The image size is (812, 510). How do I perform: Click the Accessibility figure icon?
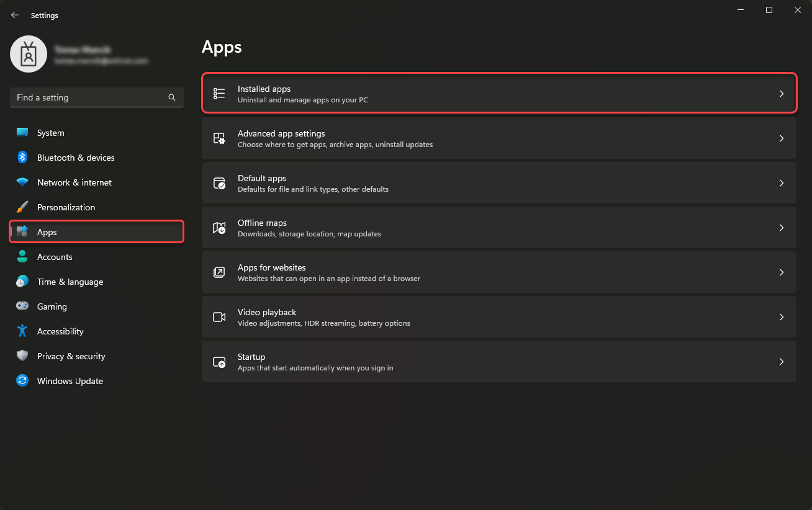22,331
